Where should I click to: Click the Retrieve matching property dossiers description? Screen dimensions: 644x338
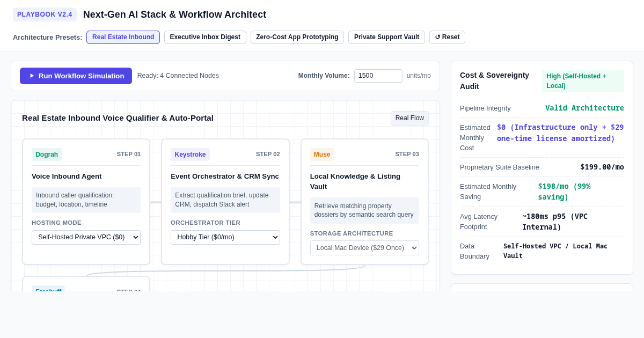click(x=364, y=210)
